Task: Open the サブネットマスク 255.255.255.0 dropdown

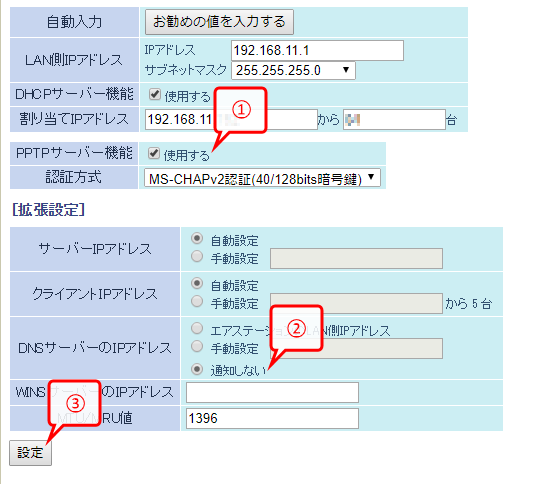Action: pos(293,70)
